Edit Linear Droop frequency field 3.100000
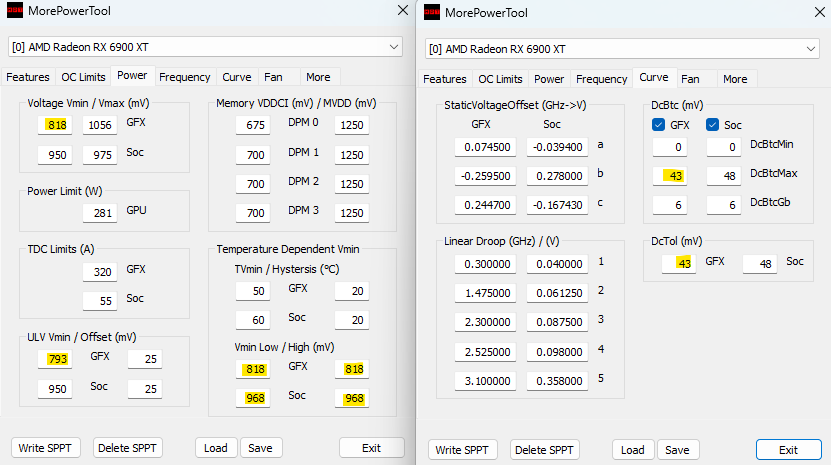This screenshot has height=465, width=831. 485,381
